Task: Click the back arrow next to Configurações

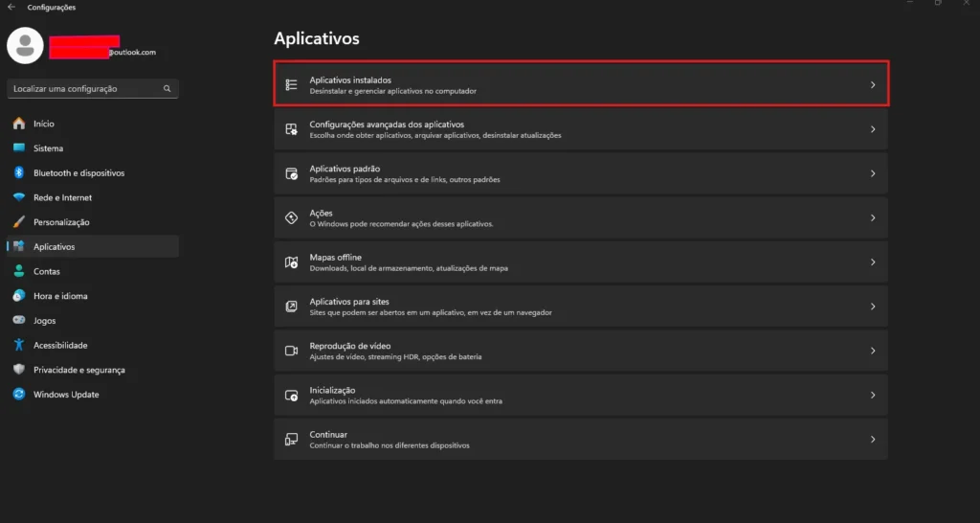Action: click(11, 8)
